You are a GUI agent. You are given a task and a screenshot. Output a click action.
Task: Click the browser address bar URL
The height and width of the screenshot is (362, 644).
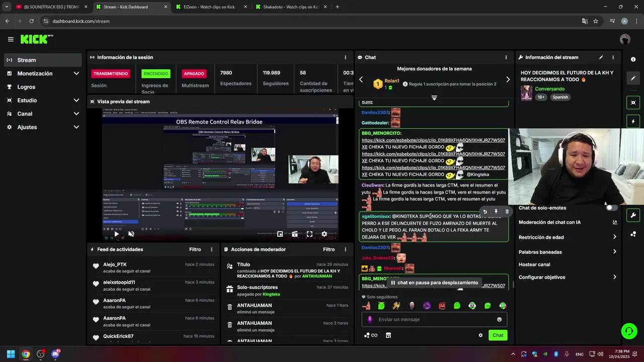point(81,21)
